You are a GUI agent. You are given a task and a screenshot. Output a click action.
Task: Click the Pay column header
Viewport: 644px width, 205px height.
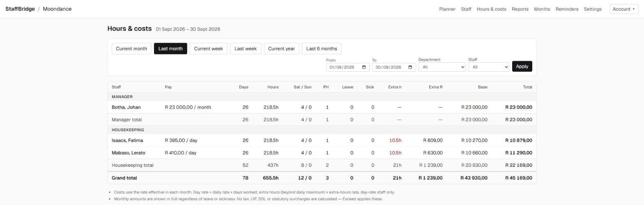click(168, 87)
